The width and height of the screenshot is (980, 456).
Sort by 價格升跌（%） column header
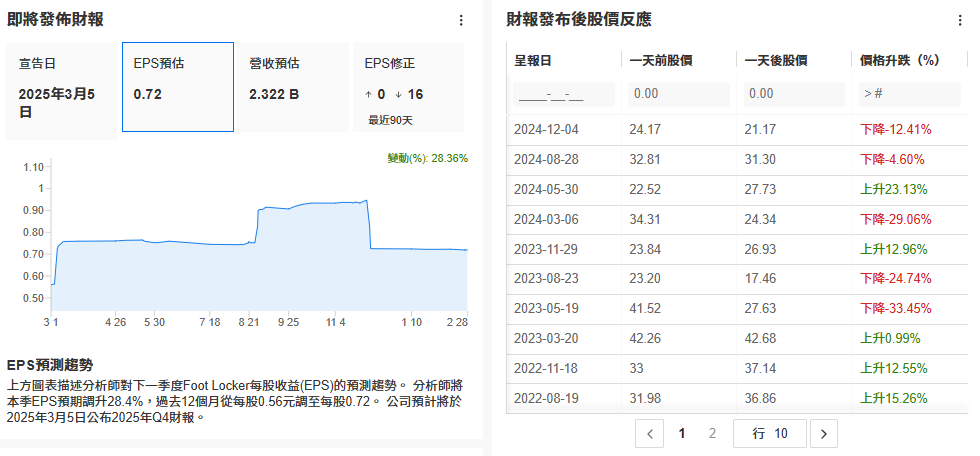click(x=900, y=60)
